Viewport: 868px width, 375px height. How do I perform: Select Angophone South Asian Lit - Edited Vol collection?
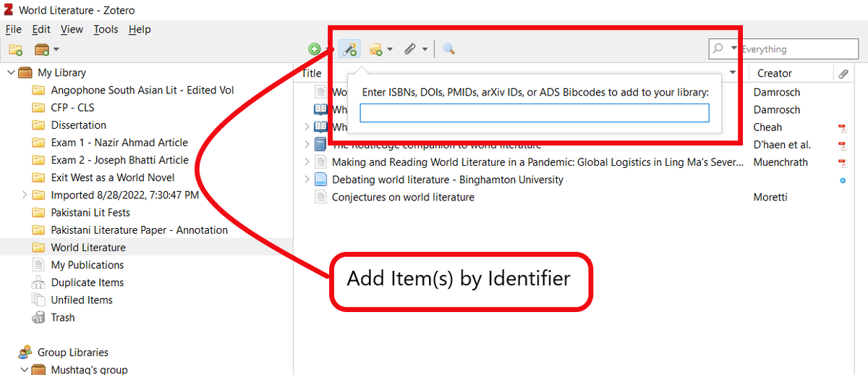point(142,90)
